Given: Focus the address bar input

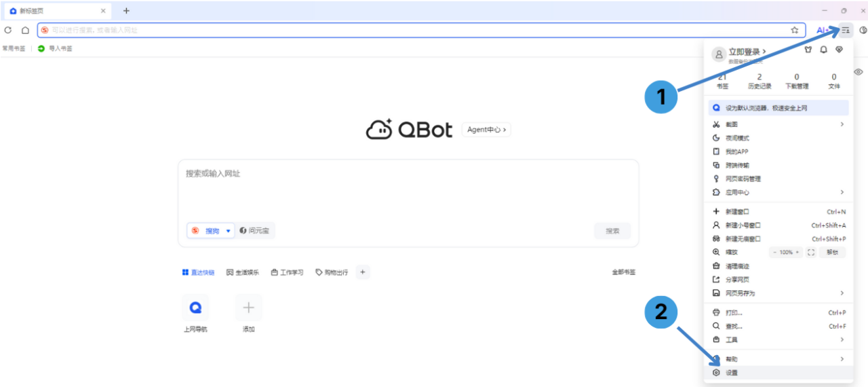Looking at the screenshot, I should click(420, 30).
